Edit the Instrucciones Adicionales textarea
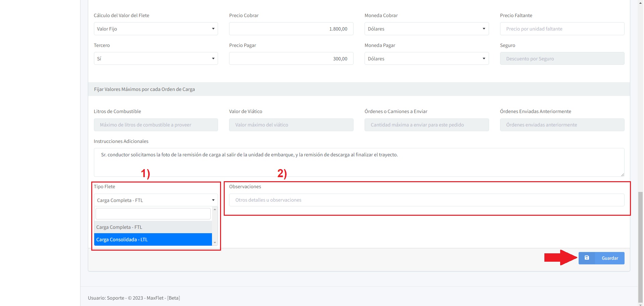This screenshot has width=644, height=306. click(359, 162)
